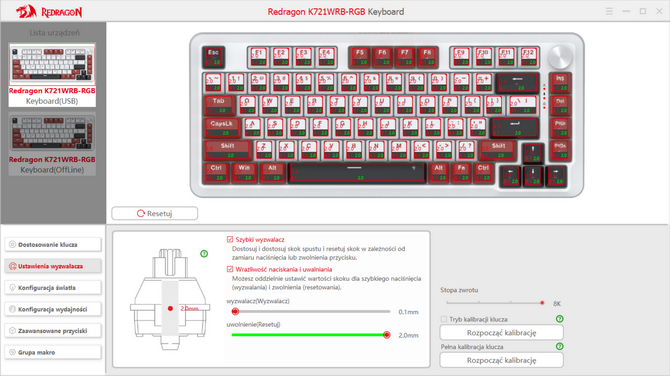Select the Esc key on keyboard
Image resolution: width=670 pixels, height=376 pixels.
[213, 57]
